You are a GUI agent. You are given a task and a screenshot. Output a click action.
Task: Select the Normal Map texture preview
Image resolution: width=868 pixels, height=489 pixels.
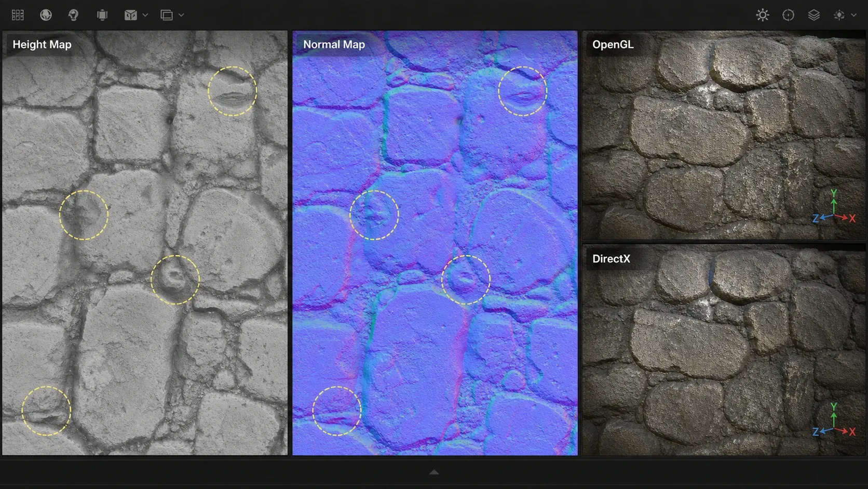coord(435,243)
